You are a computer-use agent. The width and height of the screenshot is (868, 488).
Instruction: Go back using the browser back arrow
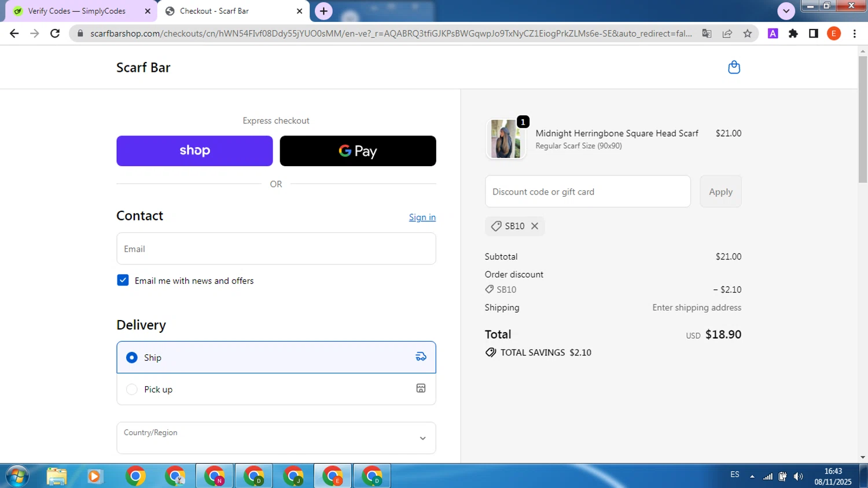[x=14, y=34]
